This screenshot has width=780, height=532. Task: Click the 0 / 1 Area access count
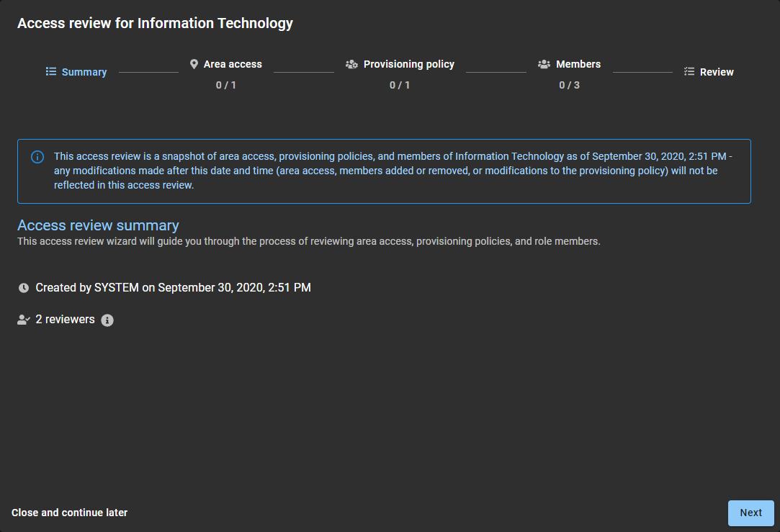click(226, 85)
